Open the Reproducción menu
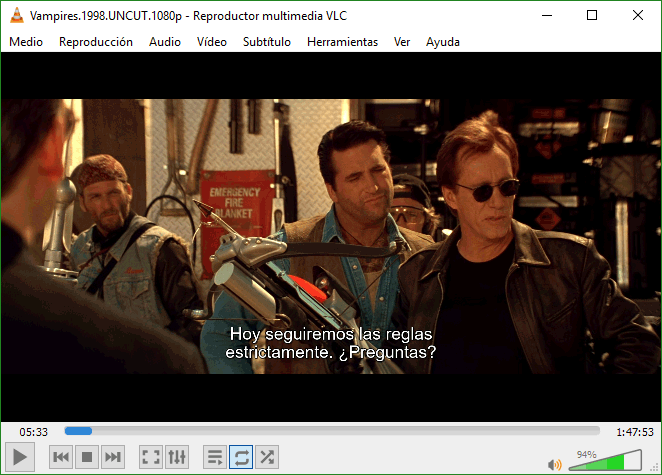 click(96, 42)
